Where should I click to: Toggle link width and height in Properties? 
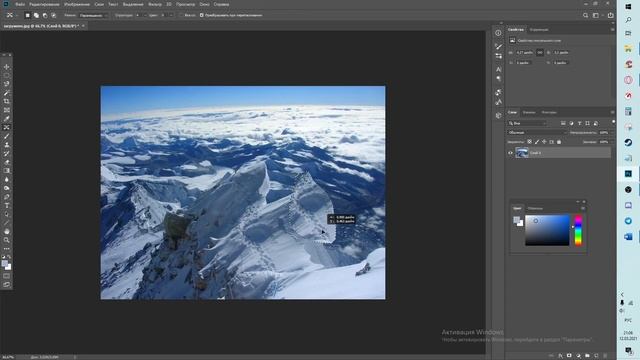(x=540, y=53)
